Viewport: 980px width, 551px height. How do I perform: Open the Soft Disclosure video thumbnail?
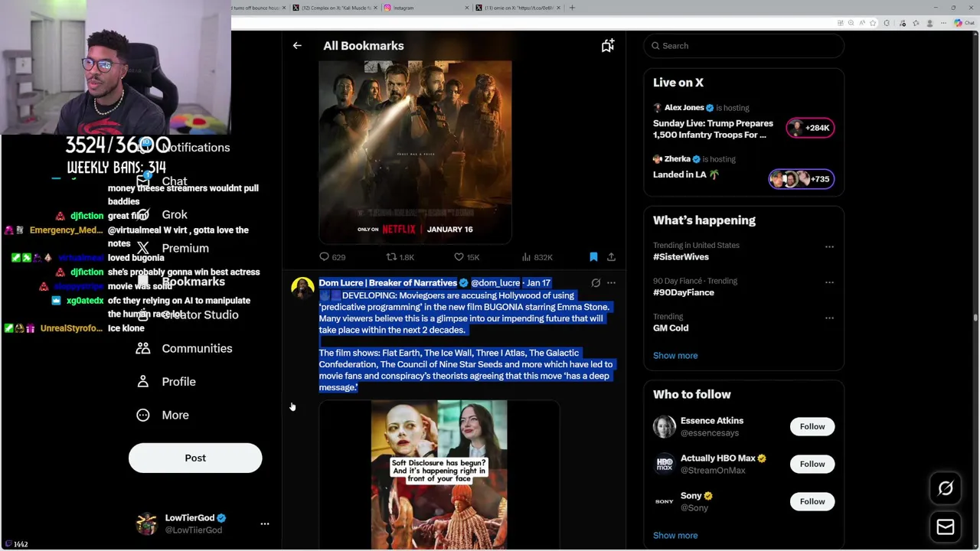tap(439, 474)
